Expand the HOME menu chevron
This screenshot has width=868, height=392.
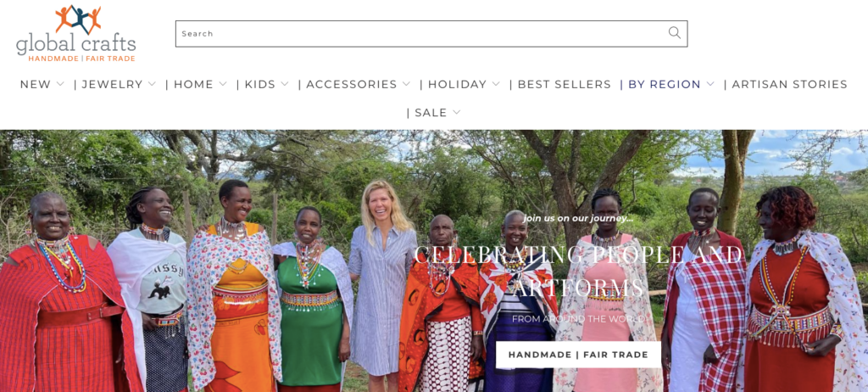tap(223, 84)
